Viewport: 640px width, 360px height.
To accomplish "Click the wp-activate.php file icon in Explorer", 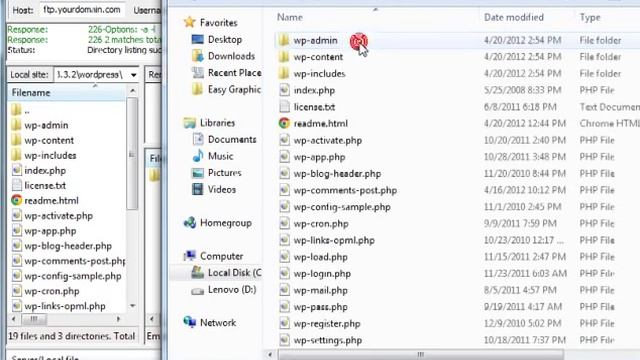I will point(284,140).
